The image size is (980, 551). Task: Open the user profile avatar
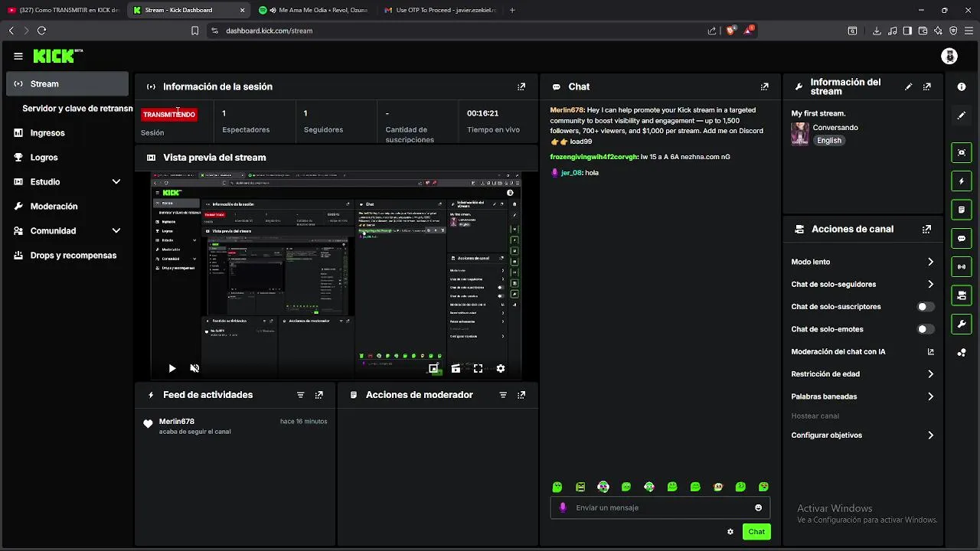point(949,56)
